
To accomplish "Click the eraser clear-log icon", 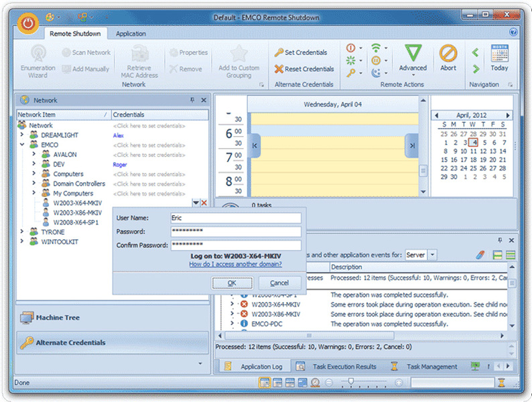I will pos(480,255).
